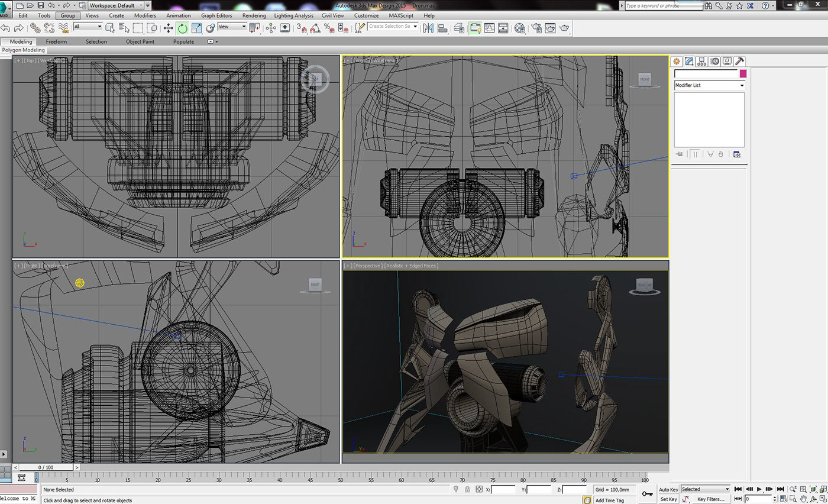Activate the Select and Move tool
Screen dimensions: 828x504
click(169, 28)
